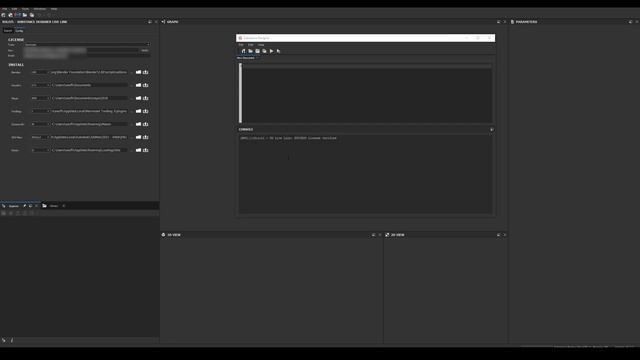Select Library tab in bottom-left panel
This screenshot has height=360, width=640.
coord(54,206)
